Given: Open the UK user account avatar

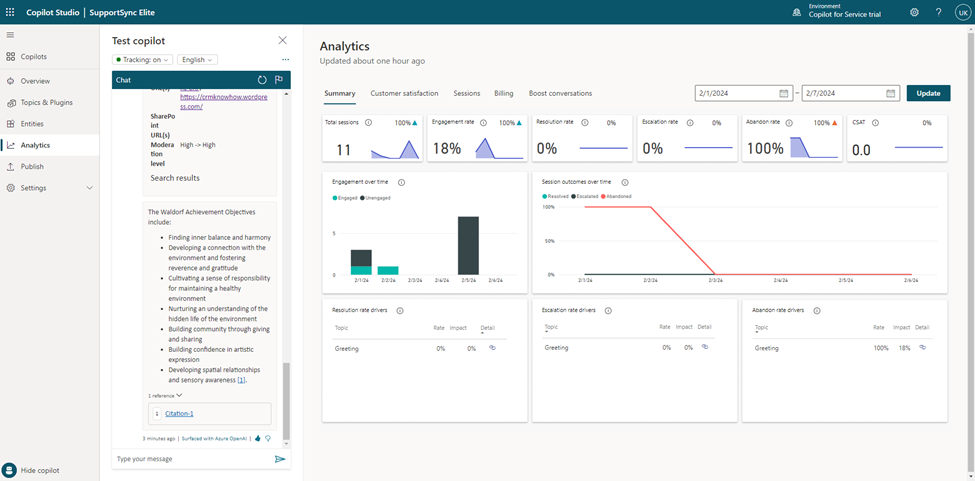Looking at the screenshot, I should click(x=963, y=12).
